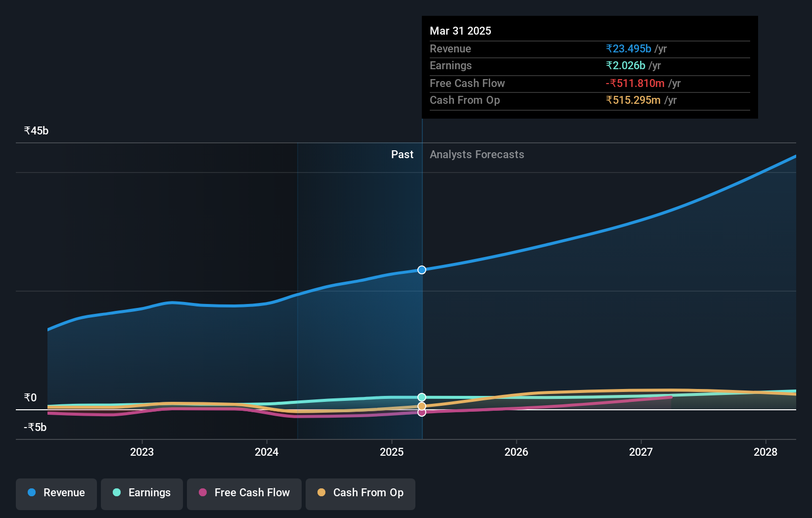Toggle the Cash From Op legend series
Viewport: 812px width, 518px height.
pyautogui.click(x=361, y=494)
